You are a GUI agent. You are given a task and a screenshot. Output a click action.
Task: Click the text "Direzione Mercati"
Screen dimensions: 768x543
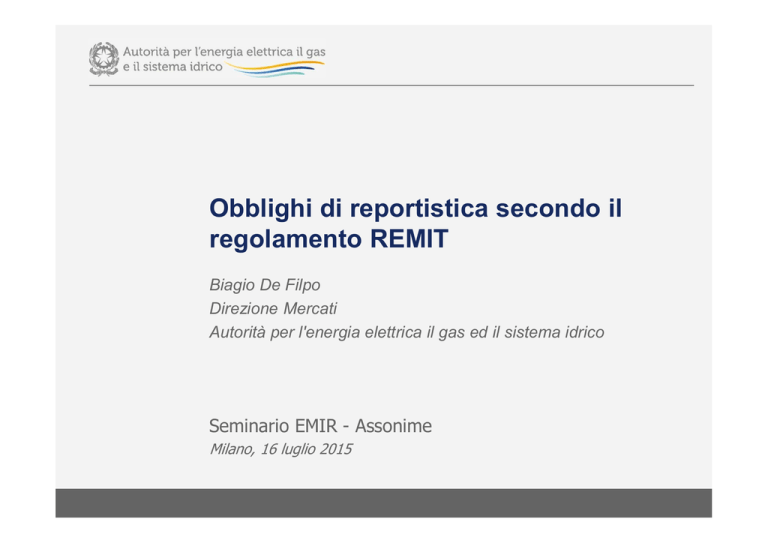click(273, 308)
